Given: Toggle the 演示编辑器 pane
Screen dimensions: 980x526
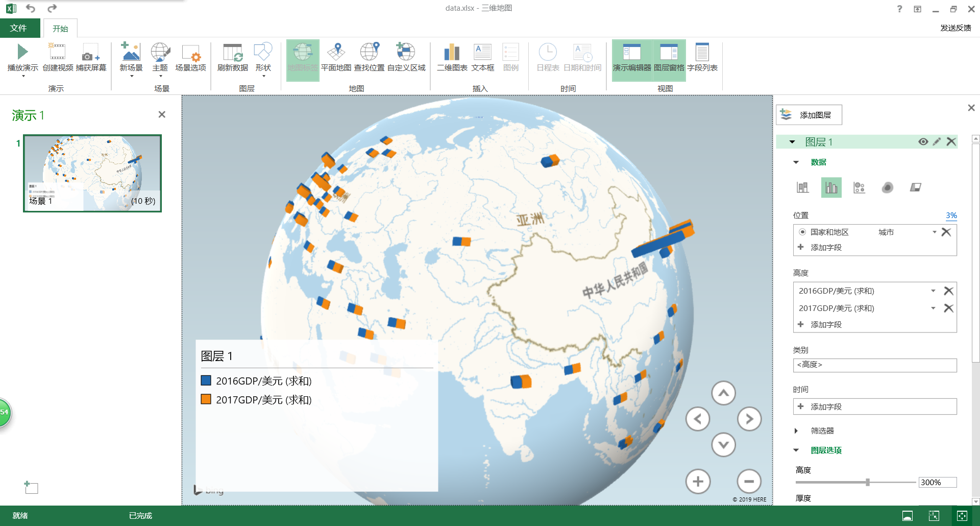Looking at the screenshot, I should pyautogui.click(x=632, y=60).
